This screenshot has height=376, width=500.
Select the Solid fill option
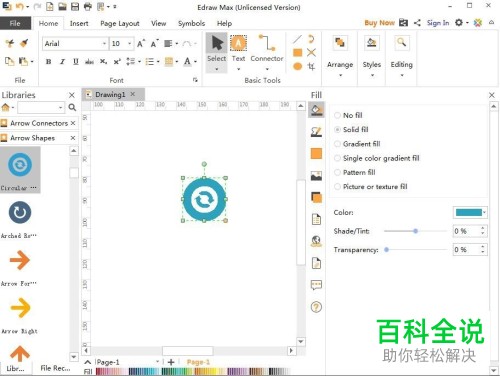351,129
